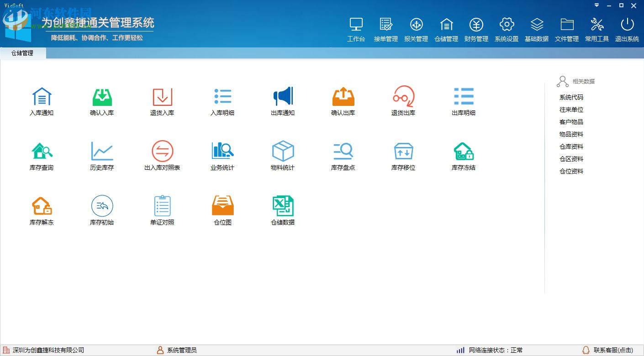Open 报关管理 anchor toolbar item
The height and width of the screenshot is (356, 644).
coord(416,30)
